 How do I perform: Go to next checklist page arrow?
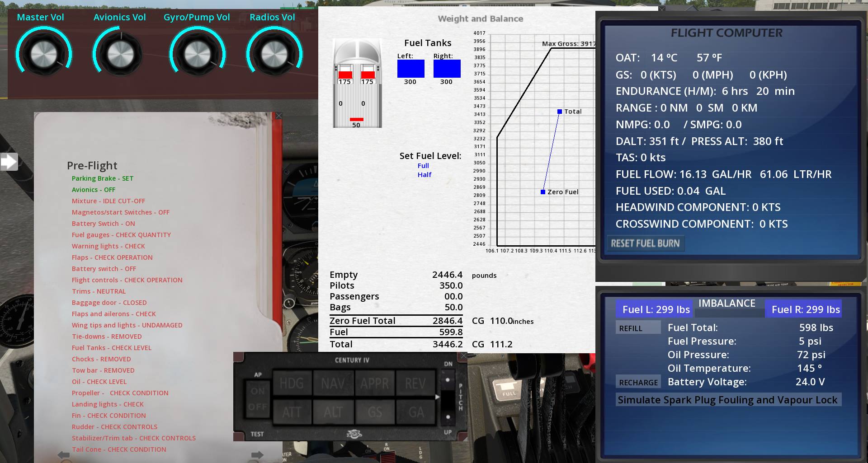[x=257, y=455]
